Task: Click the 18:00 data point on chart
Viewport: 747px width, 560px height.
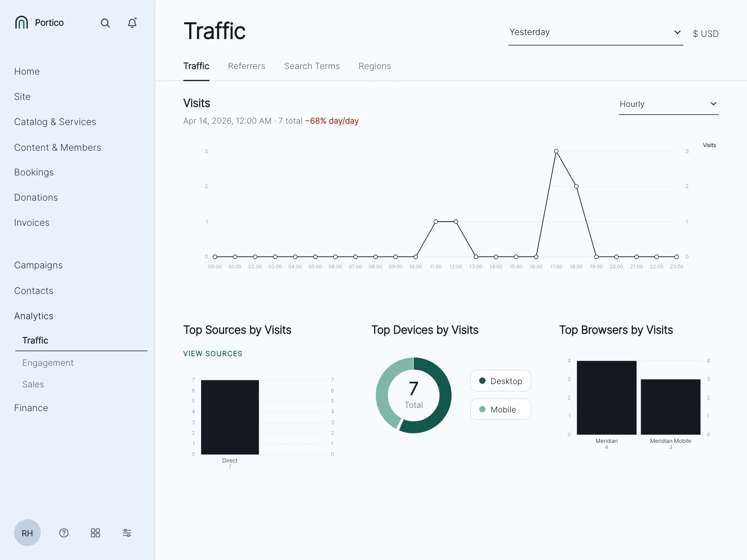Action: point(576,186)
